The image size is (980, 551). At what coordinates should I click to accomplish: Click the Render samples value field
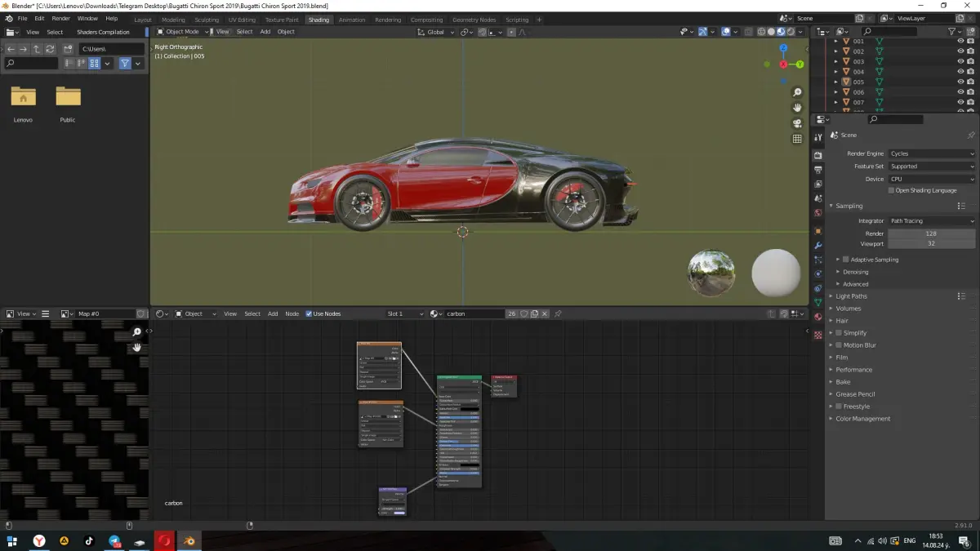(930, 233)
